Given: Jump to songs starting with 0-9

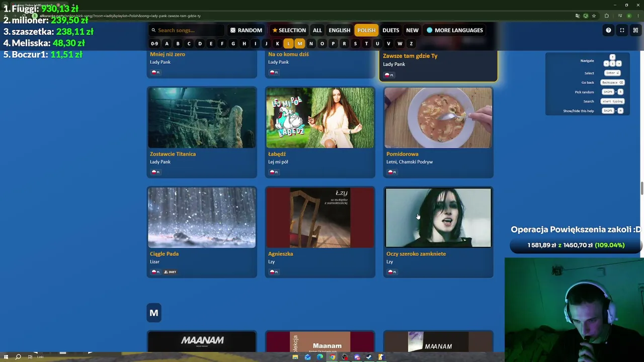Looking at the screenshot, I should coord(154,44).
